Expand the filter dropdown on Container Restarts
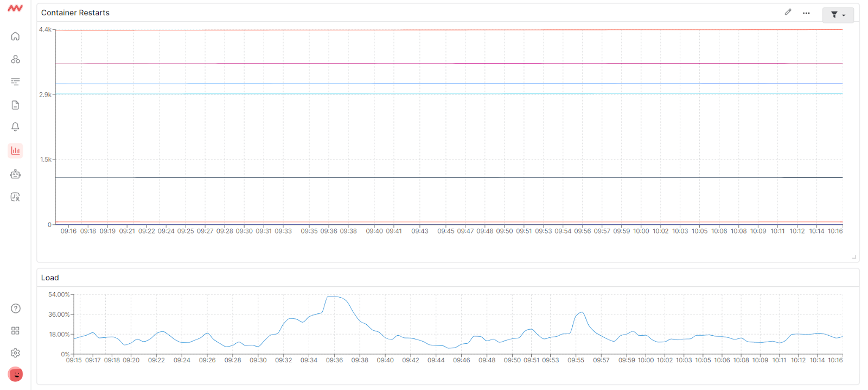 838,15
